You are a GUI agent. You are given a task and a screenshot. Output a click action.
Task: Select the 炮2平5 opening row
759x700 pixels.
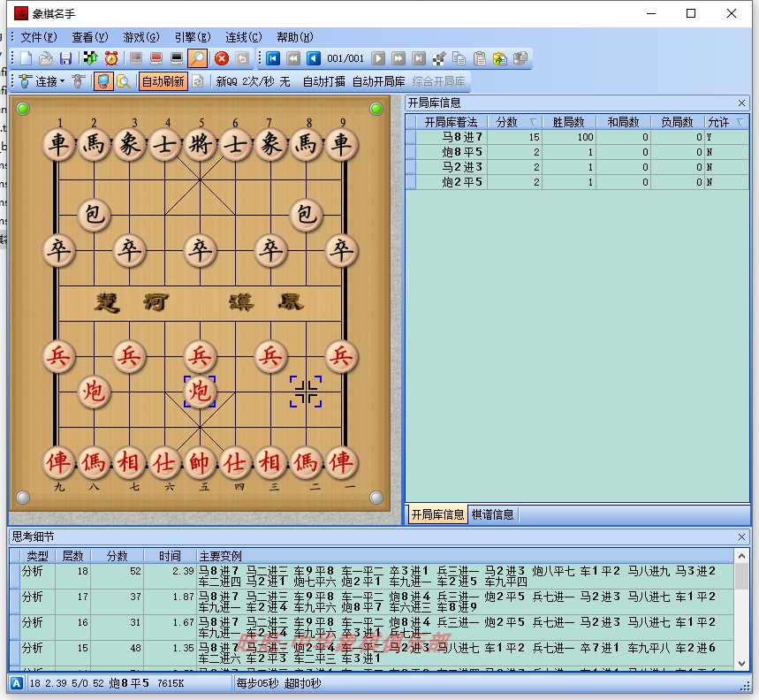point(577,182)
